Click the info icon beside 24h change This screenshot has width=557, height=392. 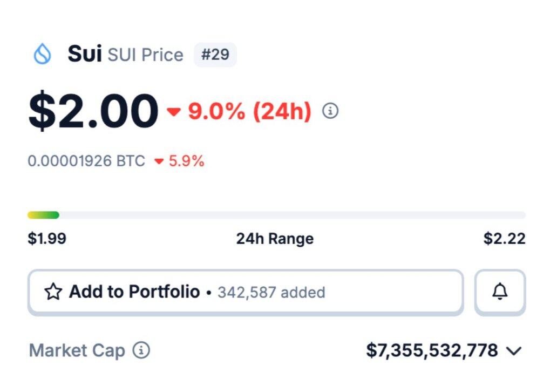(330, 111)
